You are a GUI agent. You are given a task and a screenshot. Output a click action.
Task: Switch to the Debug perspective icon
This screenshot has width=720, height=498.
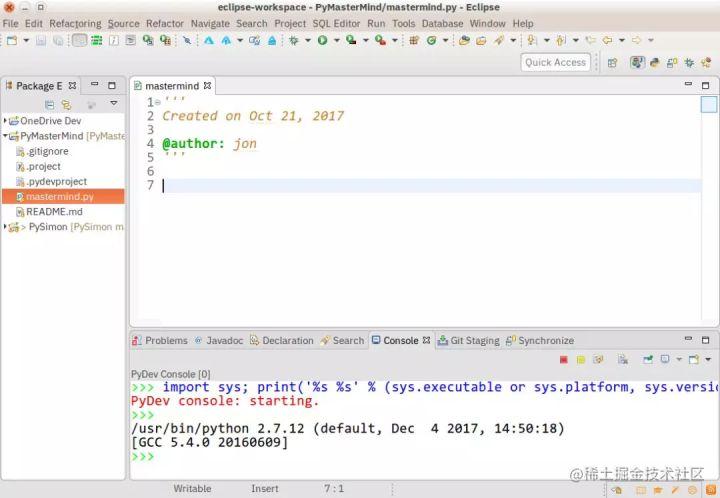(x=689, y=63)
